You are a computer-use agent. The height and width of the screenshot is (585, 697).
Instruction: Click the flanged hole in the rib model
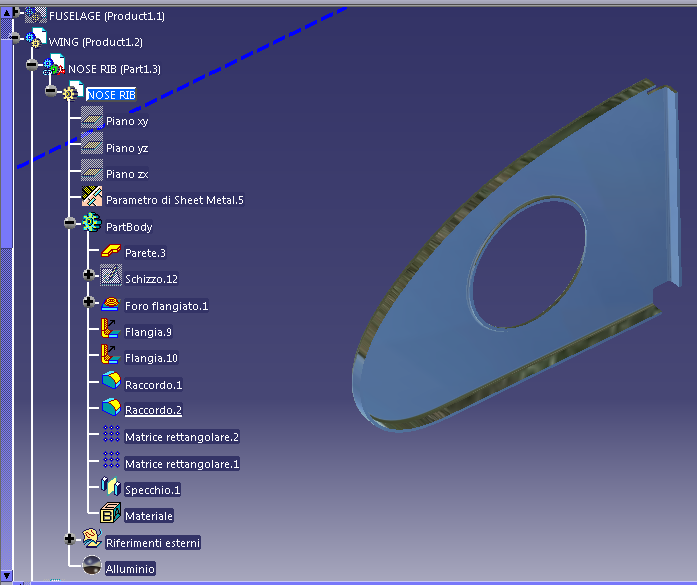click(528, 264)
